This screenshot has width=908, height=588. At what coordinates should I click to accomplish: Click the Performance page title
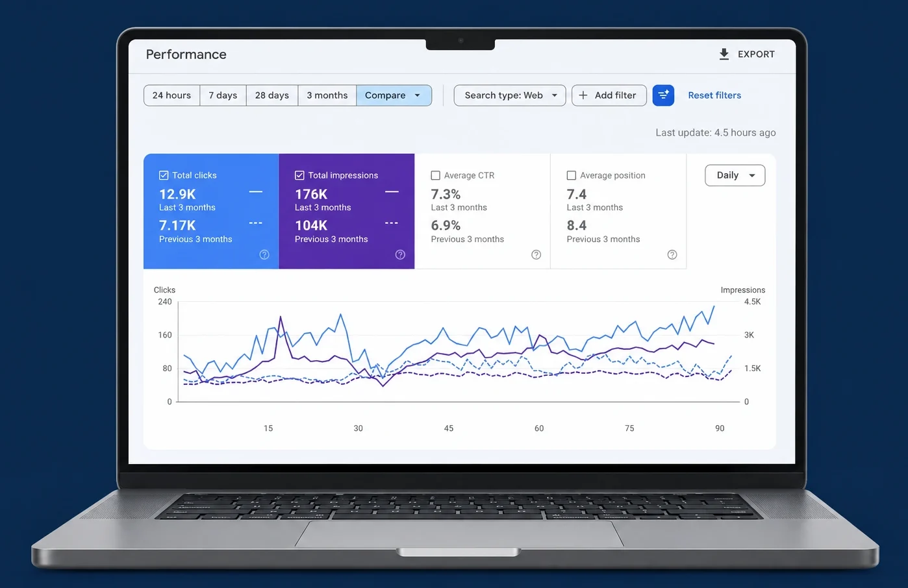tap(186, 55)
